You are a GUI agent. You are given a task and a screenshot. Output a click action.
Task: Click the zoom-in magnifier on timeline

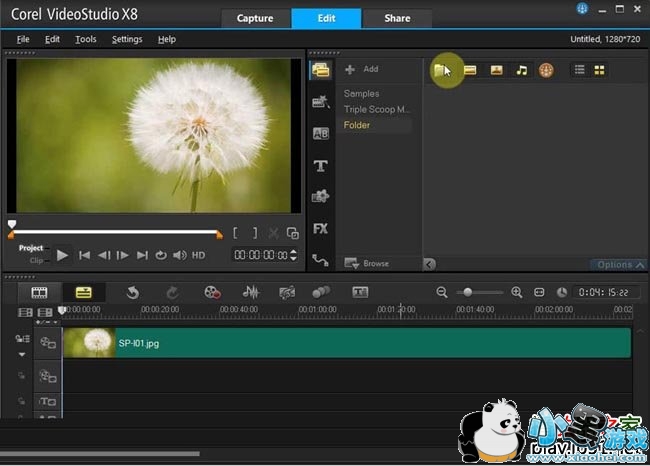[x=517, y=292]
